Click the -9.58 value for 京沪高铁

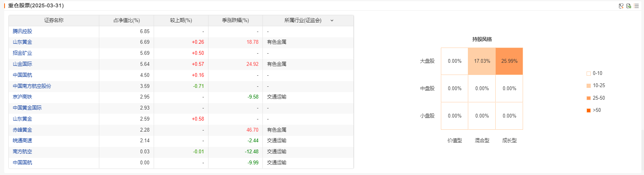[x=253, y=97]
